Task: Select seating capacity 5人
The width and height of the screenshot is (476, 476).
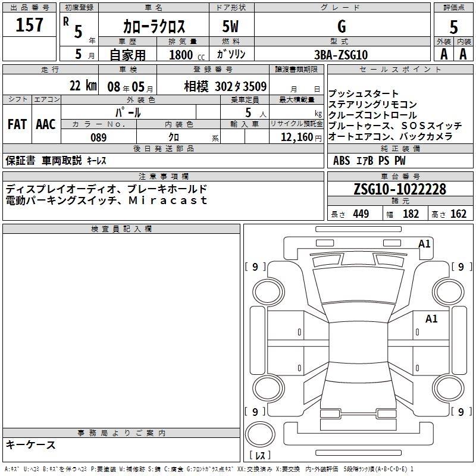Action: [256, 113]
